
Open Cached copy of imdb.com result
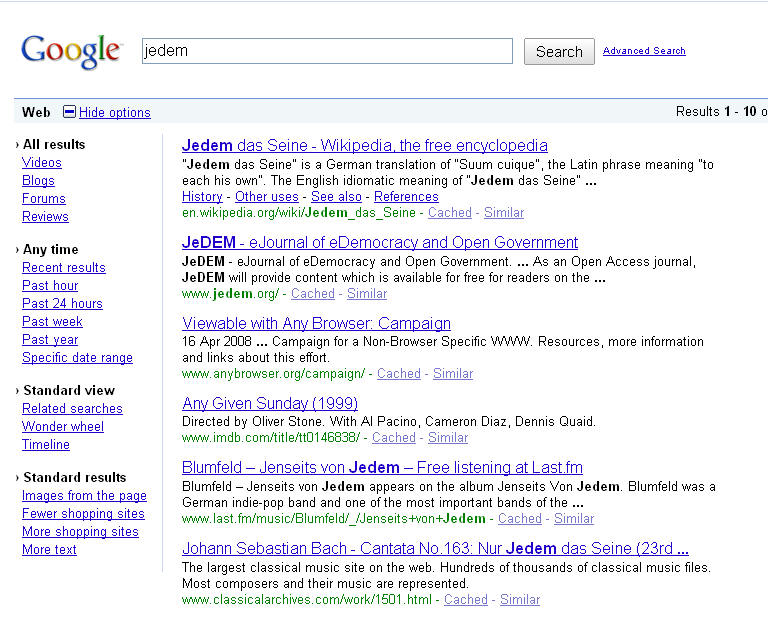394,438
